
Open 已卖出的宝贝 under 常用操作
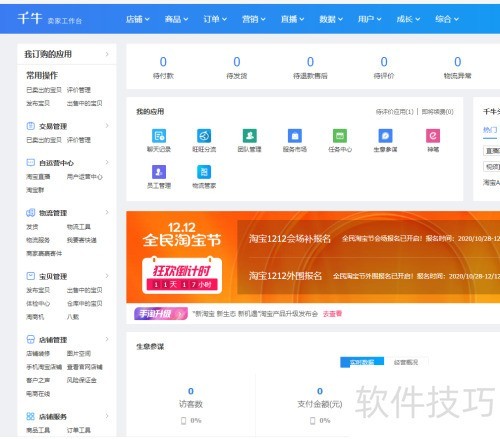pos(44,90)
